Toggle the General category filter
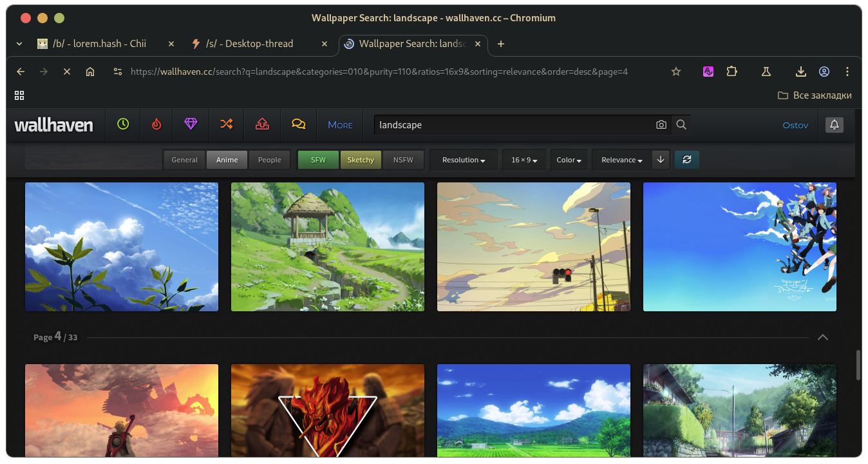 [185, 160]
